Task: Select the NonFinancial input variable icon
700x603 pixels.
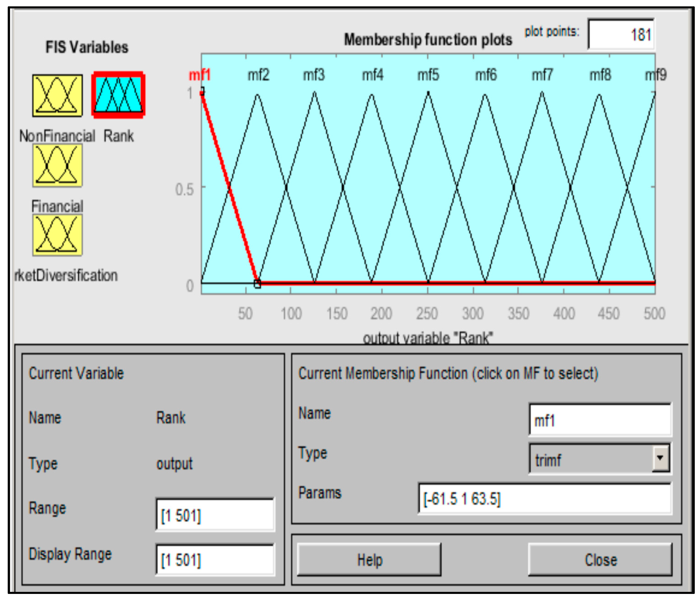Action: [57, 96]
